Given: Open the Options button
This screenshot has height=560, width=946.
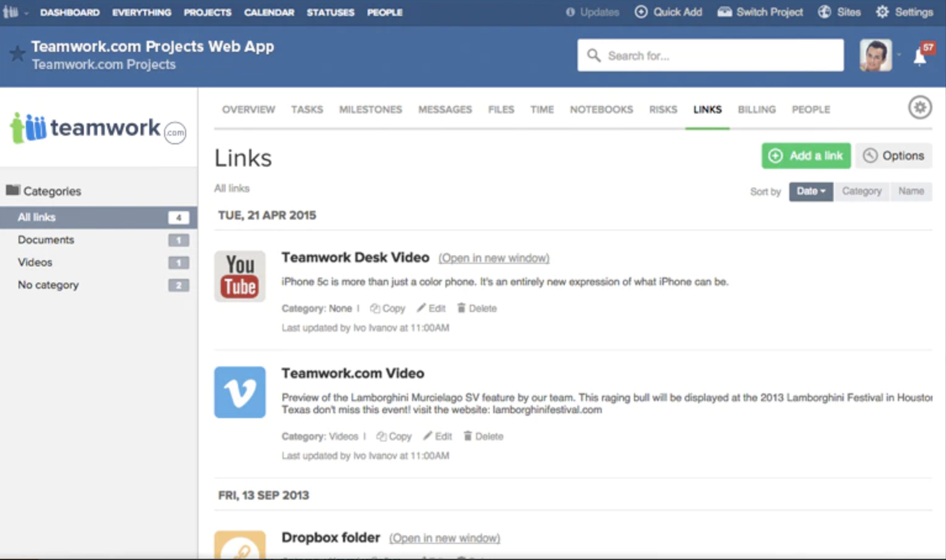Looking at the screenshot, I should 894,155.
